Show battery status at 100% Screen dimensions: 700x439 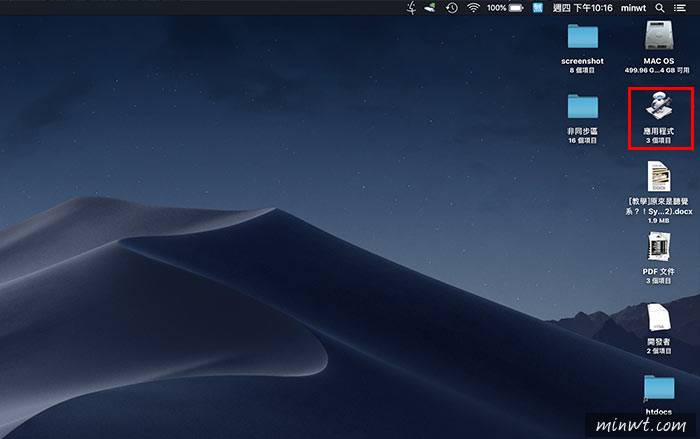coord(509,8)
